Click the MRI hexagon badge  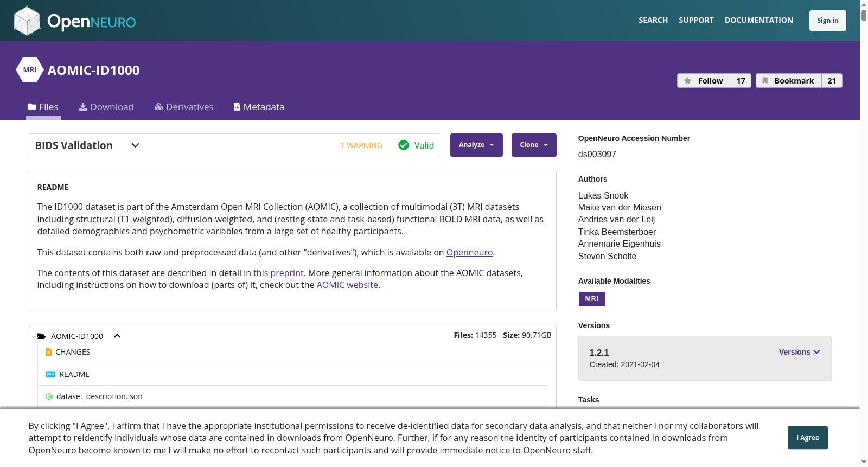tap(30, 70)
